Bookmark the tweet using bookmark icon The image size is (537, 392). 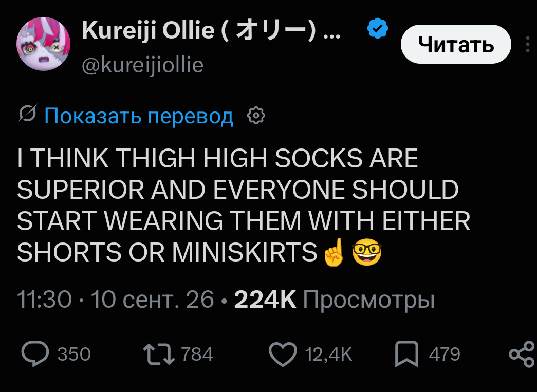(x=406, y=354)
